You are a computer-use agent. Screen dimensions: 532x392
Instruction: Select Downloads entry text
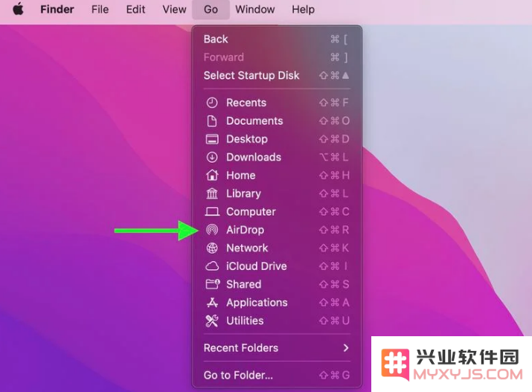254,157
